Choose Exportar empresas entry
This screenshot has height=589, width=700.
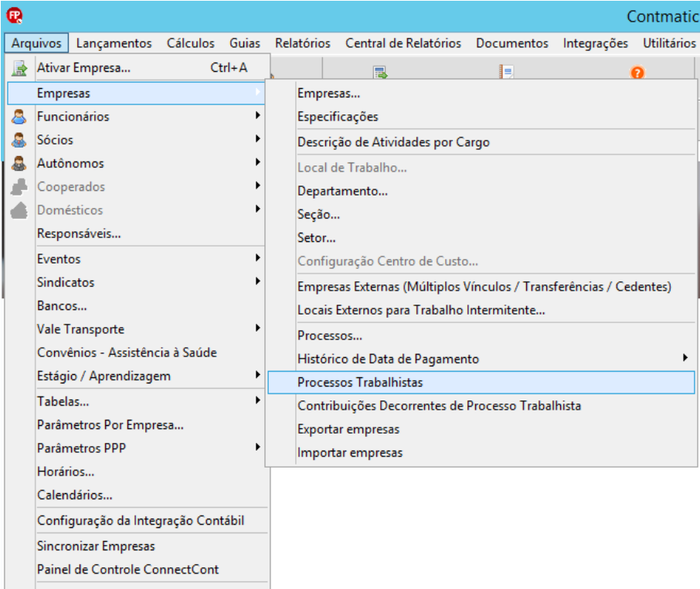point(481,429)
